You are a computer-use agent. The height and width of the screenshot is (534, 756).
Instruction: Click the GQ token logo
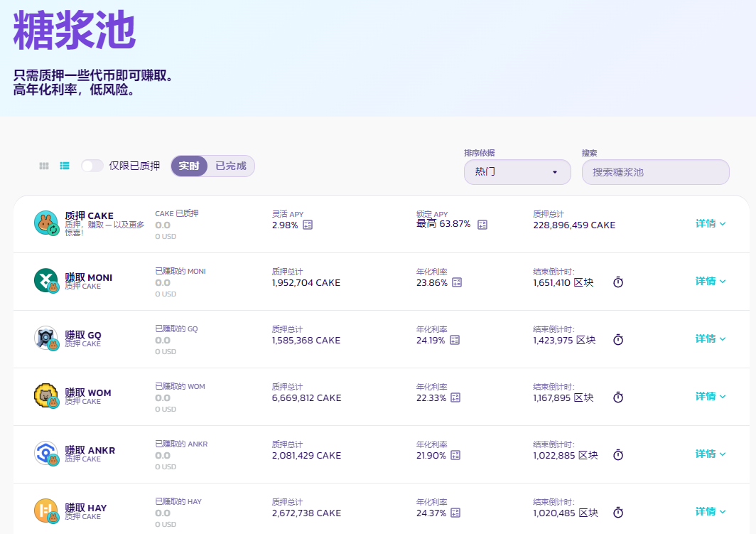(46, 338)
